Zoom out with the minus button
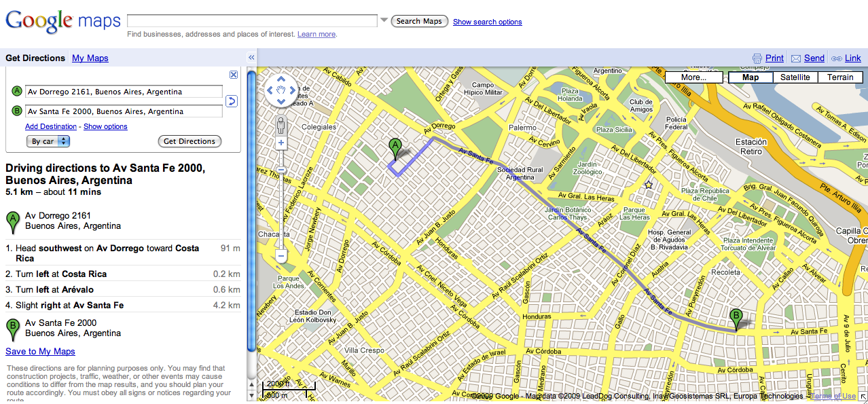868x404 pixels. (281, 257)
